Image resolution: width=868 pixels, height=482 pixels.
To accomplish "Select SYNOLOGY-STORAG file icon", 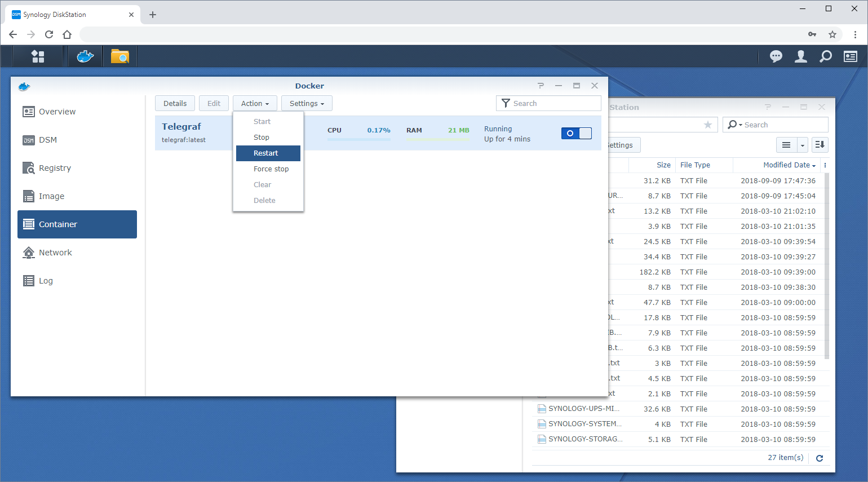I will pyautogui.click(x=542, y=439).
